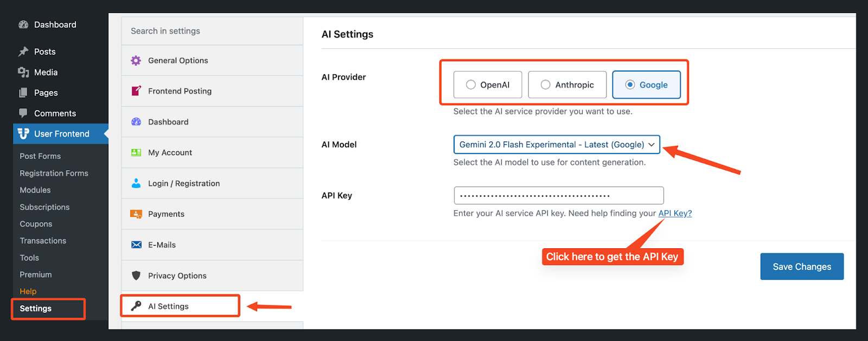Click the Save Changes button

point(802,267)
